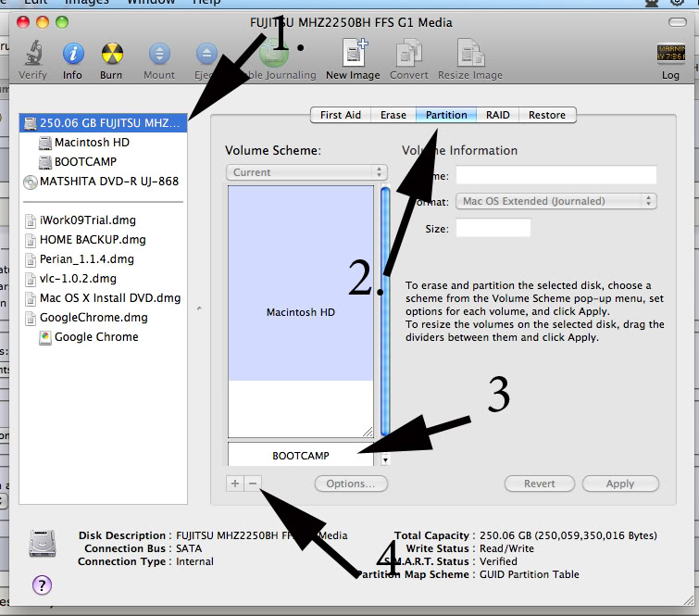This screenshot has width=699, height=616.
Task: Click the toolbar hide pill button
Action: click(677, 22)
